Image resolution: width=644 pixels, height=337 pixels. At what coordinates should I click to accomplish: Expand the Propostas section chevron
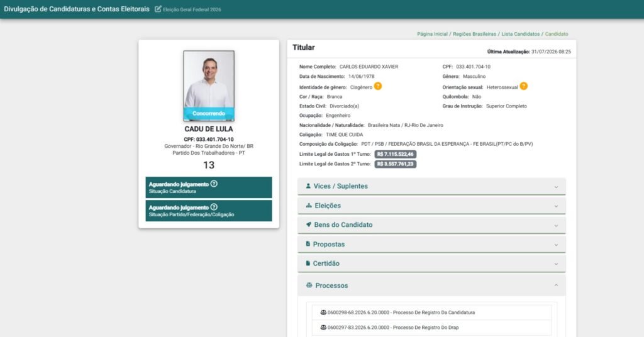(x=556, y=245)
